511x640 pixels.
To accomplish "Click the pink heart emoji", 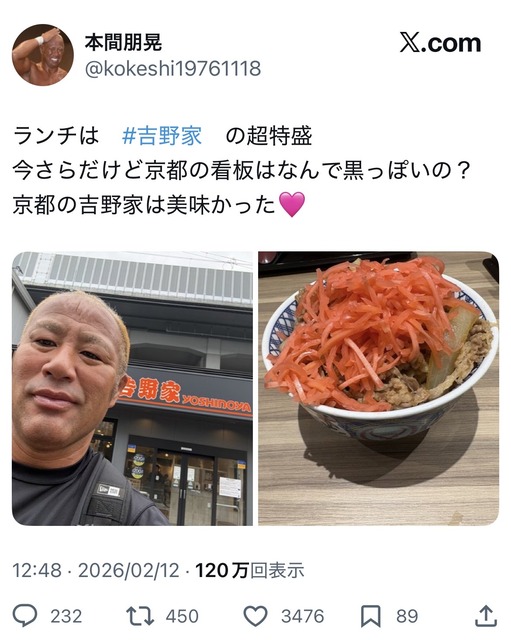I will (x=291, y=204).
